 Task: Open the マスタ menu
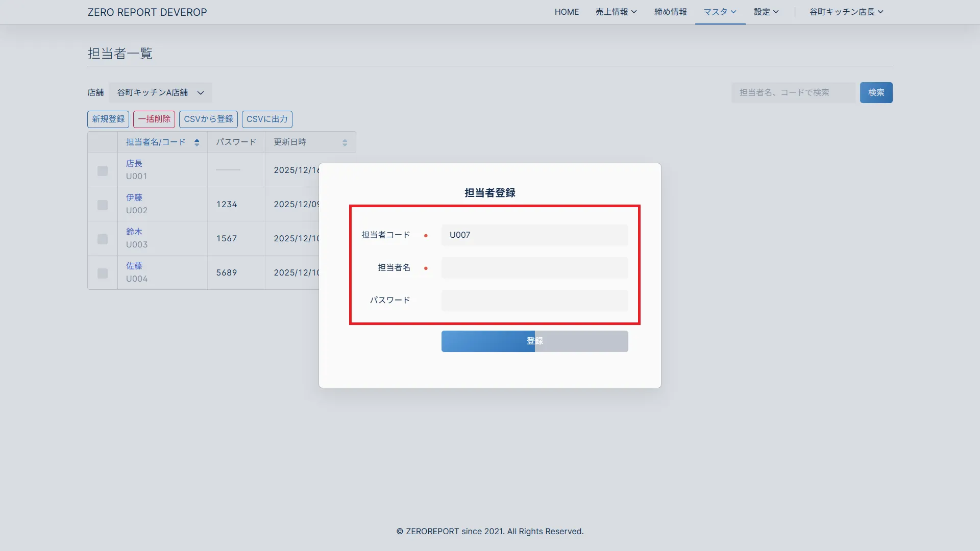(720, 12)
